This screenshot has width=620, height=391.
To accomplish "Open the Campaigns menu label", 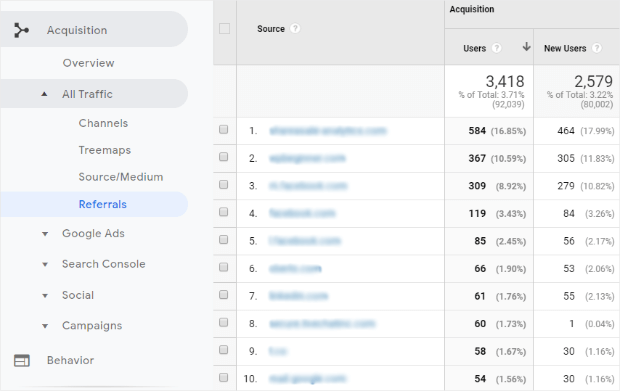I will [x=92, y=326].
